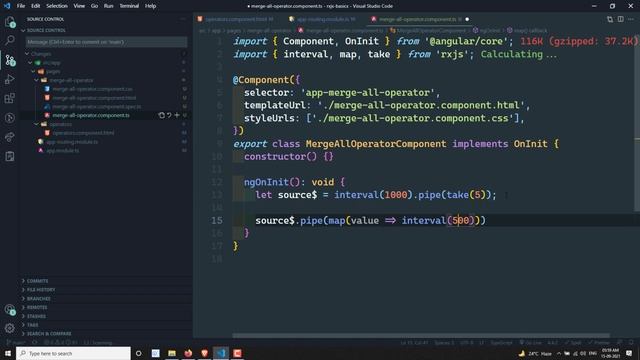Select merge-all-operator.component.html in changes
The image size is (640, 360).
[94, 98]
